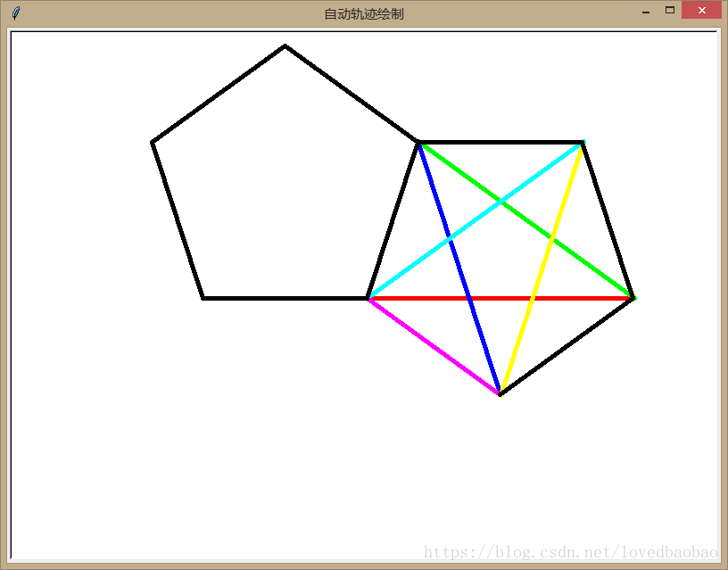Click the yellow diagonal line of the star

(x=541, y=269)
